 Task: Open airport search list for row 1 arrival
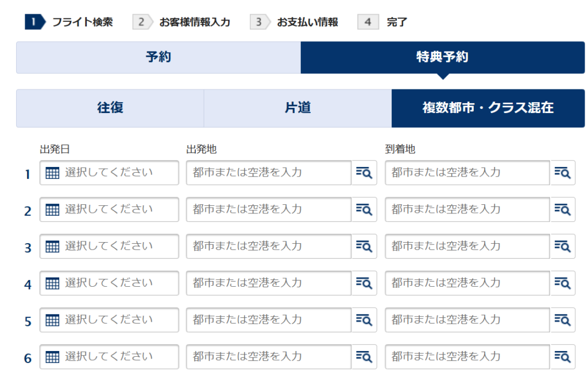563,173
